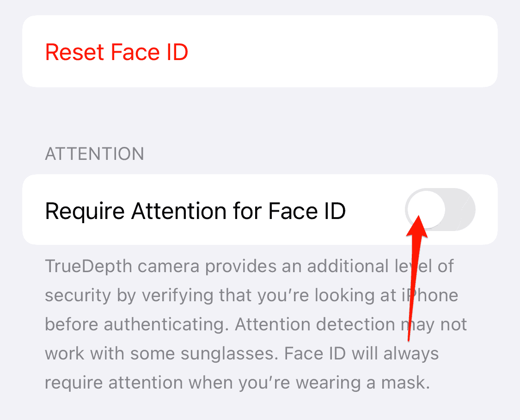The image size is (520, 420).
Task: Click the phrase Attention detection in the footer text
Action: [x=315, y=324]
